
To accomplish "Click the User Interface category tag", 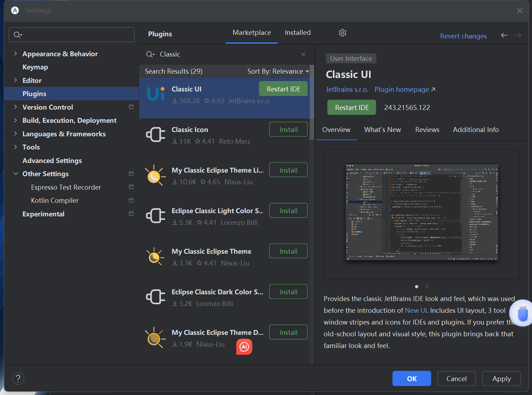I will 351,58.
